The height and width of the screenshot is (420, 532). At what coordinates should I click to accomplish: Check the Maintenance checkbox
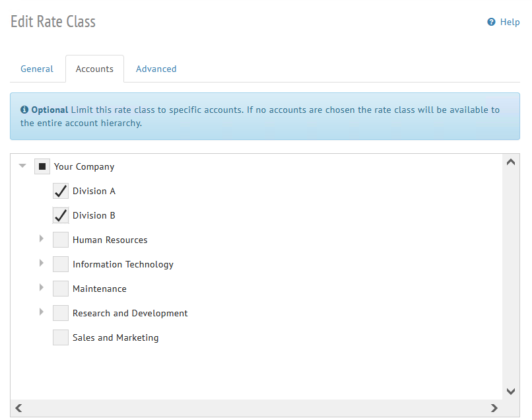click(61, 289)
